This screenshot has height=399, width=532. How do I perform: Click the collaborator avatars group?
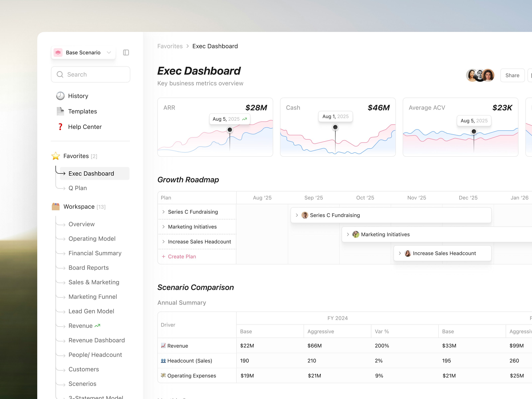(480, 75)
